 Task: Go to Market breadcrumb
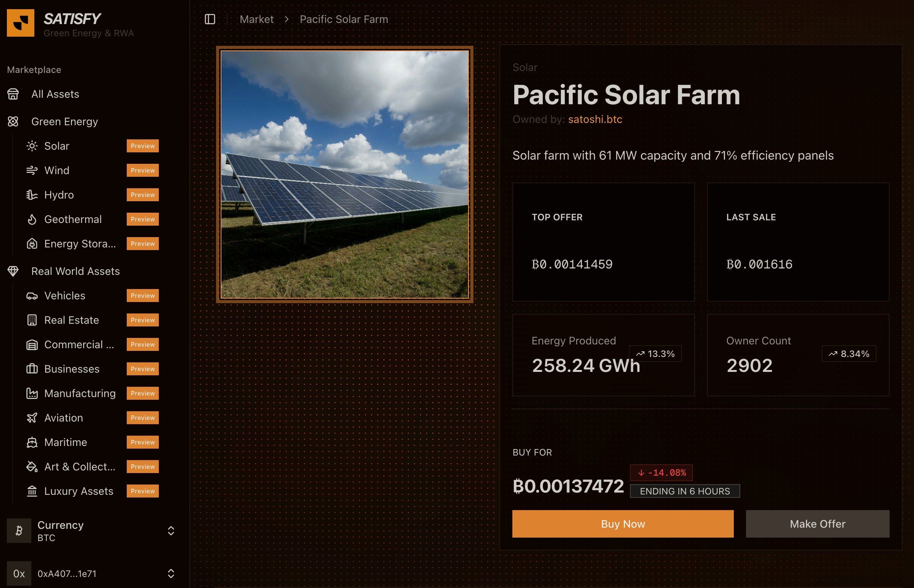[257, 19]
